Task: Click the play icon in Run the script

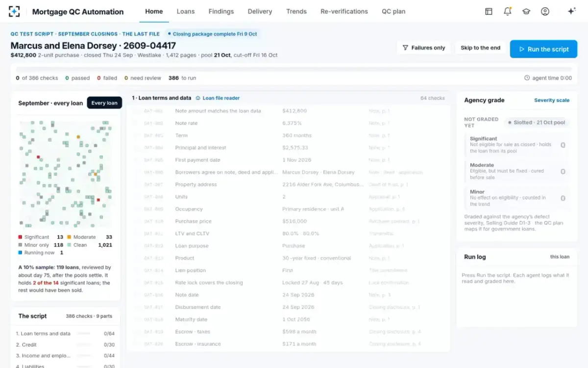Action: [x=522, y=49]
